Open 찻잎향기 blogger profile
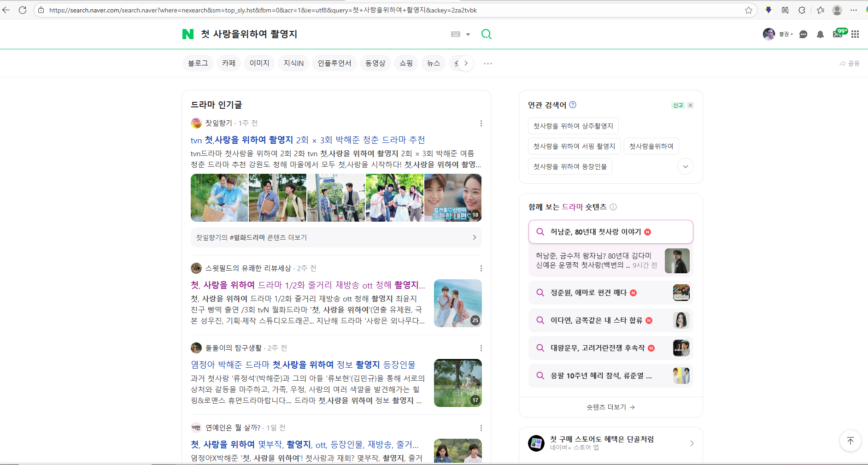This screenshot has width=868, height=465. (x=218, y=123)
